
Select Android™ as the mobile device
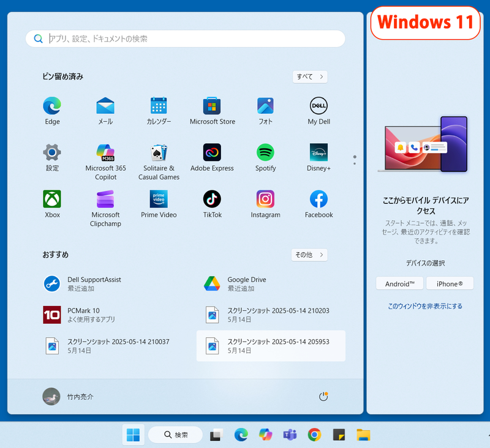(x=399, y=283)
